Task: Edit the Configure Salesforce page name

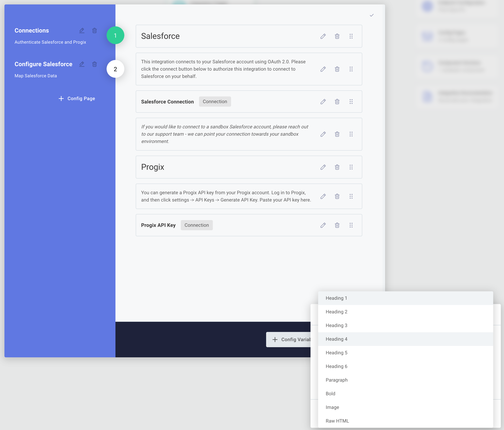Action: pos(82,64)
